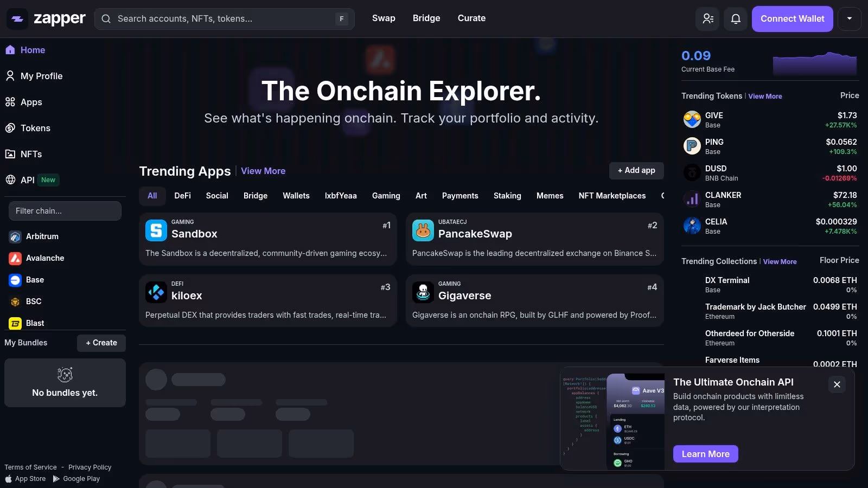Open the CLANKER token icon
This screenshot has height=488, width=868.
(692, 199)
